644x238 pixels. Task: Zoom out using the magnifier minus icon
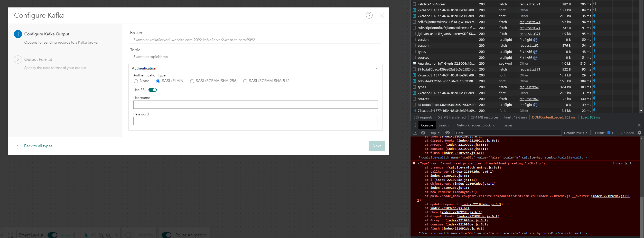[108, 235]
